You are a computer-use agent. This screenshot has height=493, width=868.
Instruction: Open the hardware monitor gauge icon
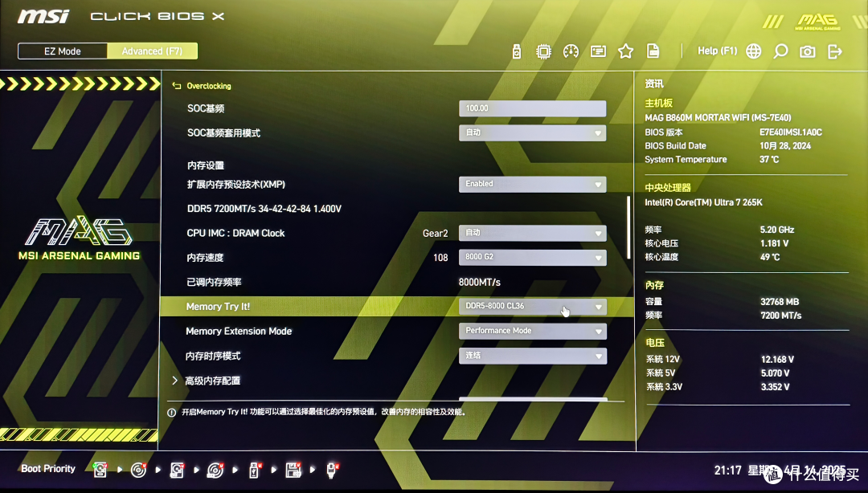click(x=571, y=51)
